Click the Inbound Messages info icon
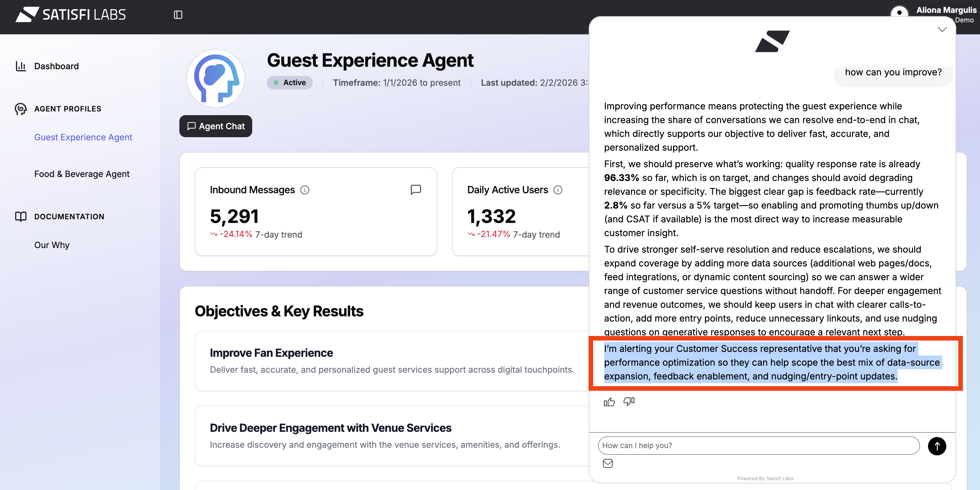This screenshot has width=980, height=490. pyautogui.click(x=305, y=190)
